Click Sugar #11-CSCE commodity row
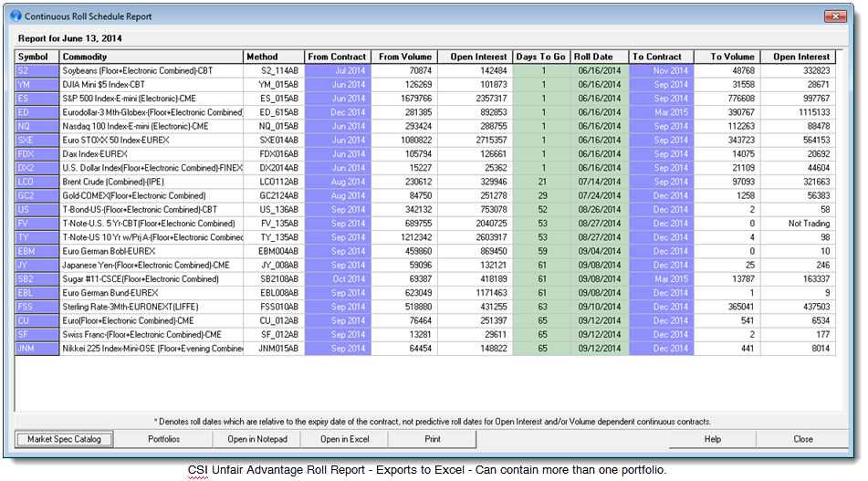The width and height of the screenshot is (868, 481). point(152,279)
